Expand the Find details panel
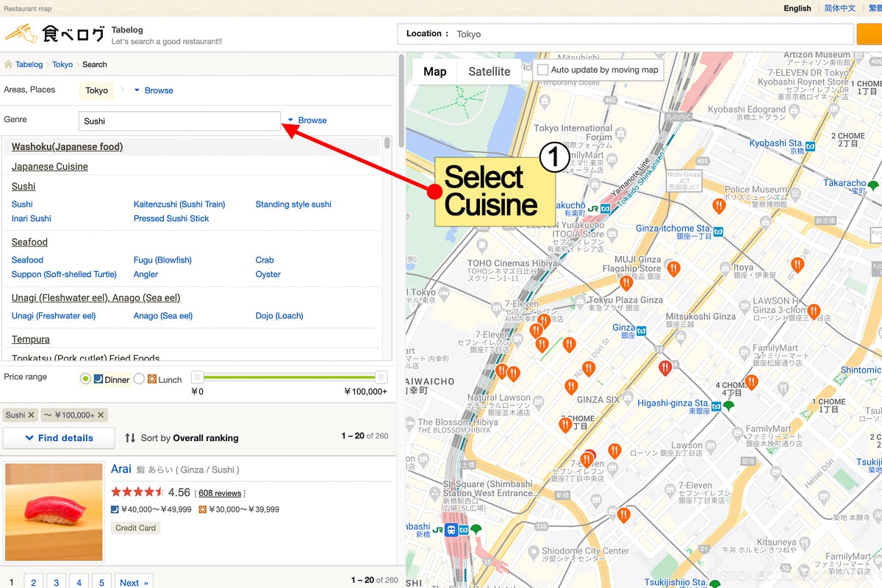The width and height of the screenshot is (882, 588). (x=59, y=438)
